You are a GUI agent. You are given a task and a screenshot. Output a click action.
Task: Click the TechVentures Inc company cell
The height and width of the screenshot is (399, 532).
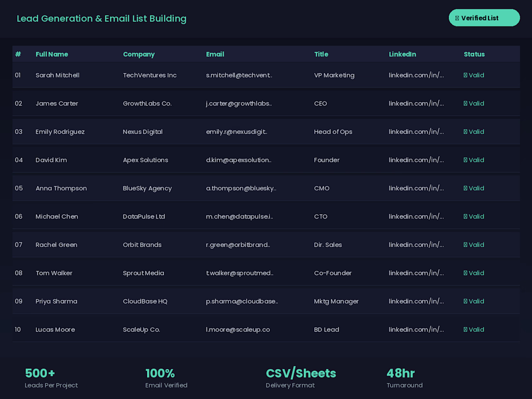149,75
